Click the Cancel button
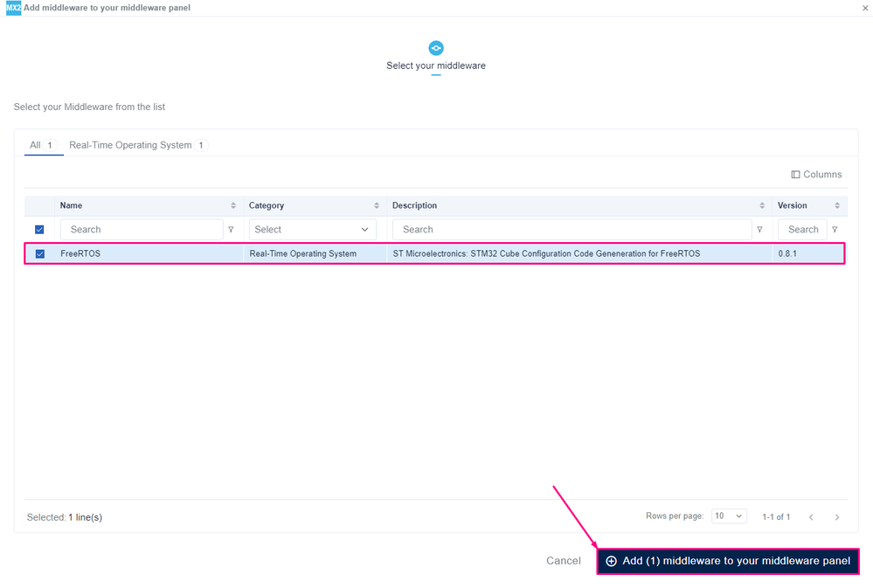Image resolution: width=873 pixels, height=588 pixels. point(563,561)
